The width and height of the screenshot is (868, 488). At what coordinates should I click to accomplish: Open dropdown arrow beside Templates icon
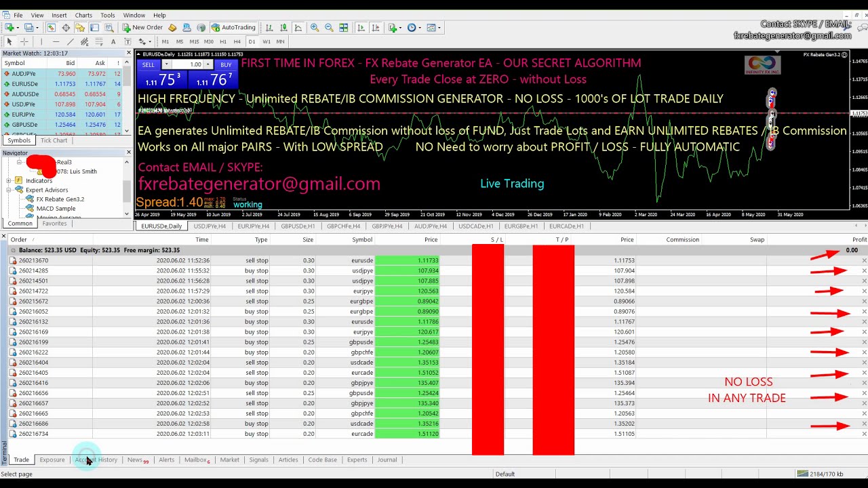pyautogui.click(x=439, y=28)
